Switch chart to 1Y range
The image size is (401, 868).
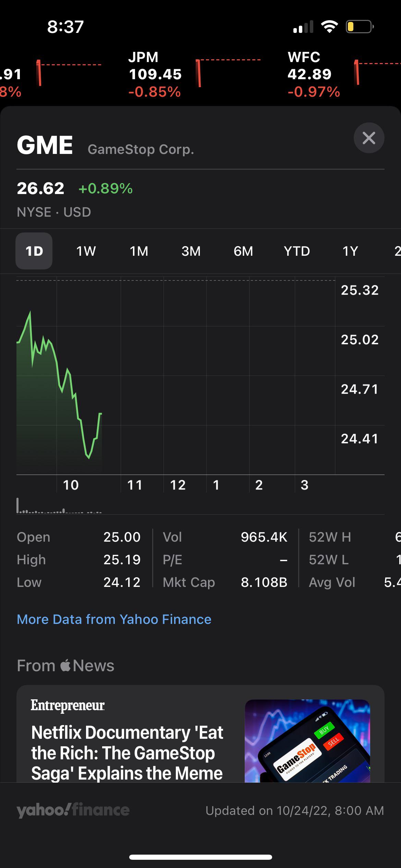click(350, 251)
